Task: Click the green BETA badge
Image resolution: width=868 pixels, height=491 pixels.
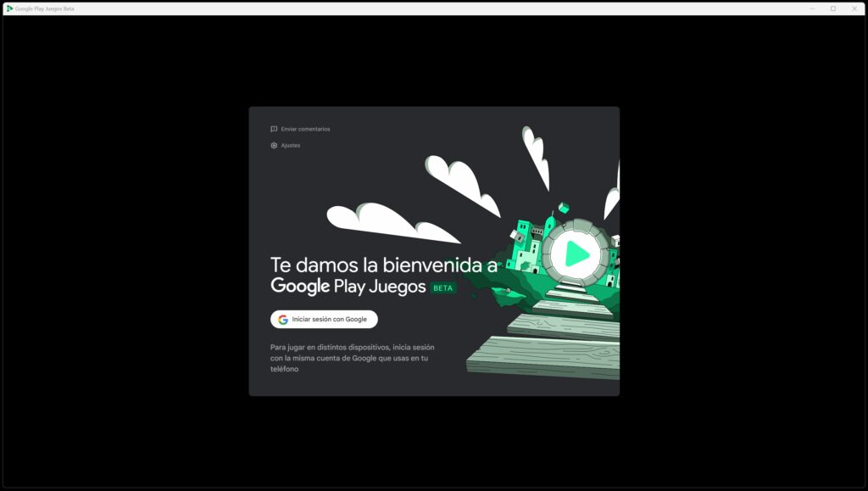Action: [443, 287]
